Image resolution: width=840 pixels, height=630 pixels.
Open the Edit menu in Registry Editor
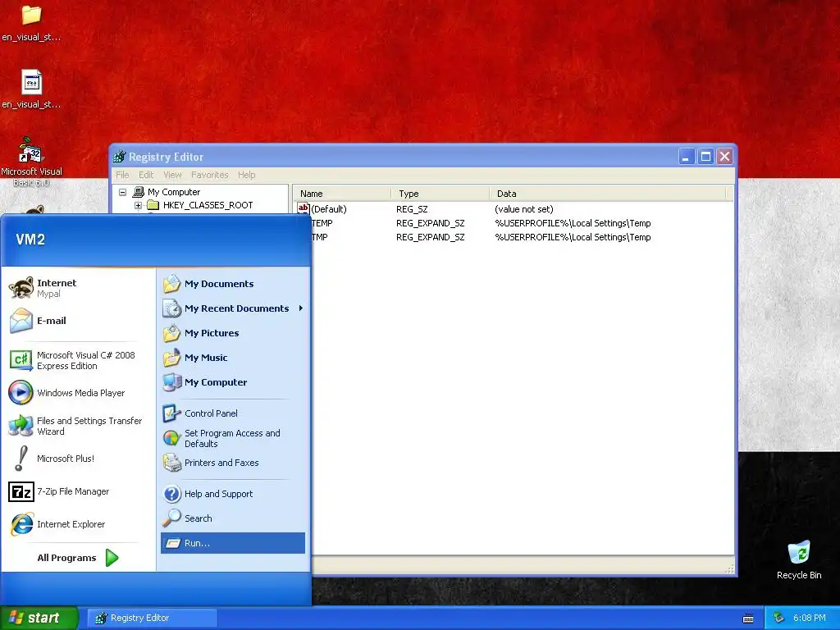[x=146, y=175]
